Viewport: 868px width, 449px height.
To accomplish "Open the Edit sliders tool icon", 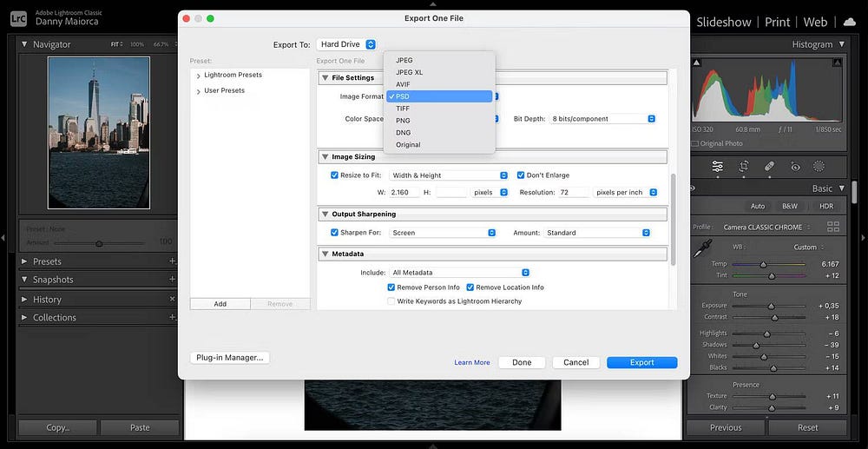I will 718,166.
